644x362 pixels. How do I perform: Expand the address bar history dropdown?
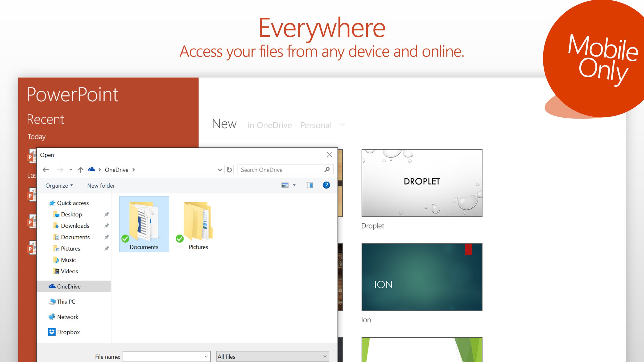click(x=220, y=170)
